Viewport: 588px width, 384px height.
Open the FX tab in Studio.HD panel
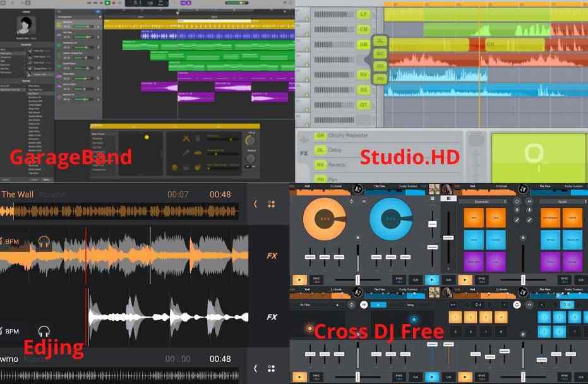point(304,153)
